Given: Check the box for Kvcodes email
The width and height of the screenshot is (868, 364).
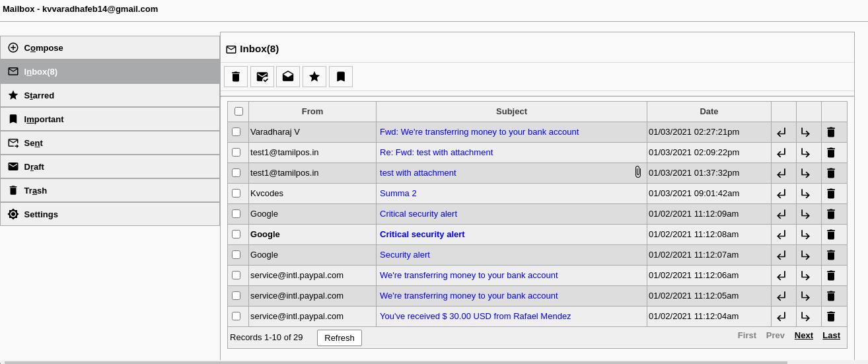Looking at the screenshot, I should [236, 194].
